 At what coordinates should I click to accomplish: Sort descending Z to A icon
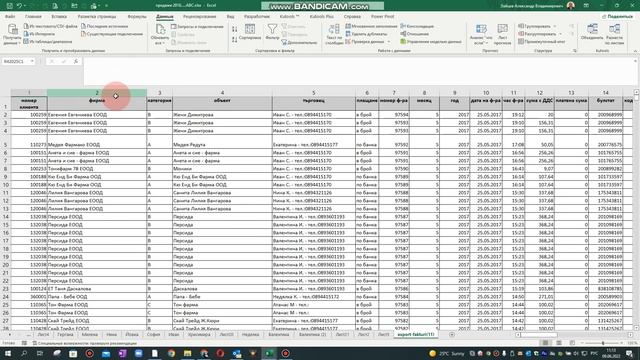click(x=235, y=39)
